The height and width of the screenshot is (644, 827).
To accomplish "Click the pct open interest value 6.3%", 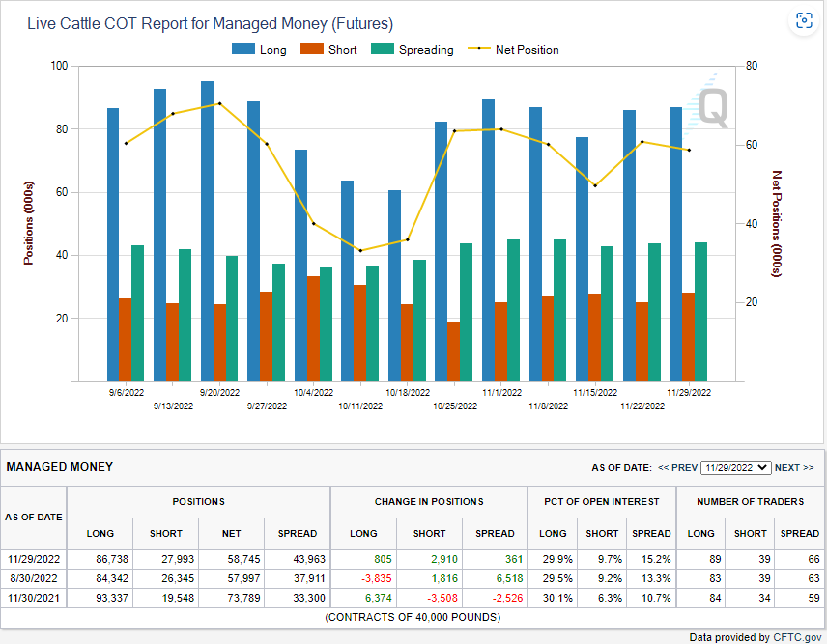I will [x=611, y=599].
